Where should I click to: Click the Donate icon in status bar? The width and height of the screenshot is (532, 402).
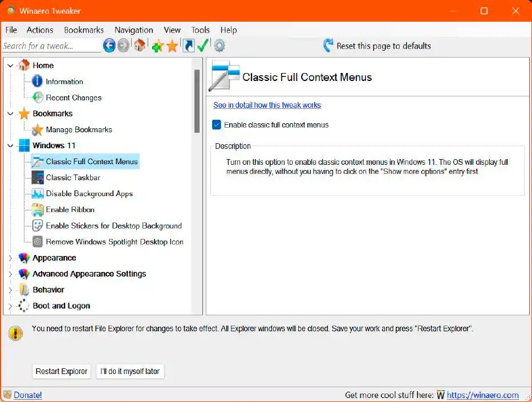[x=7, y=395]
